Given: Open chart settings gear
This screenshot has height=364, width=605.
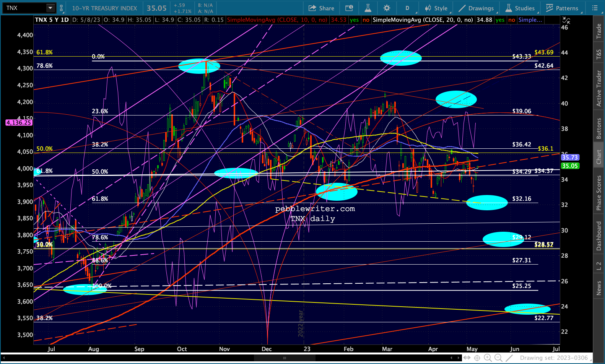Looking at the screenshot, I should (x=387, y=8).
